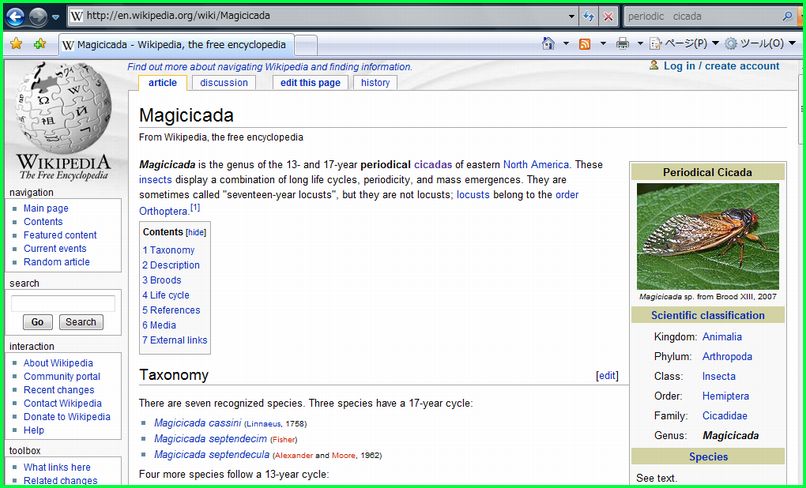
Task: Open the feeds dropdown arrow
Action: tap(603, 44)
